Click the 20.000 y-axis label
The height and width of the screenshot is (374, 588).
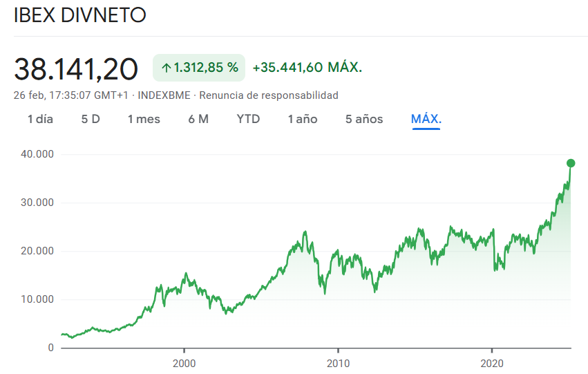click(x=37, y=251)
